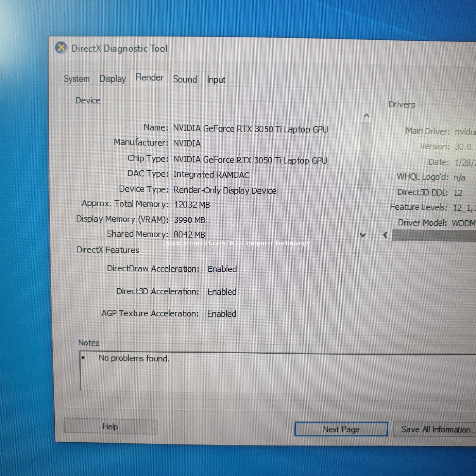
Task: Click the Manufacturer value NVIDIA
Action: pyautogui.click(x=187, y=143)
